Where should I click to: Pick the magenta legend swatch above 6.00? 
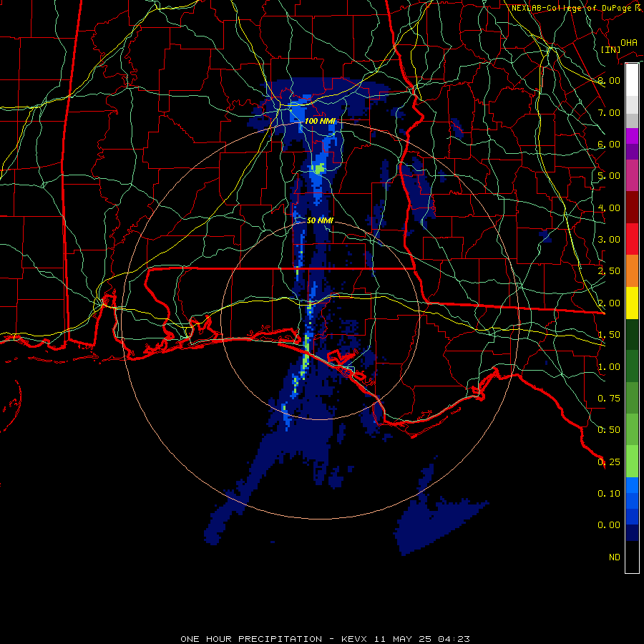632,136
